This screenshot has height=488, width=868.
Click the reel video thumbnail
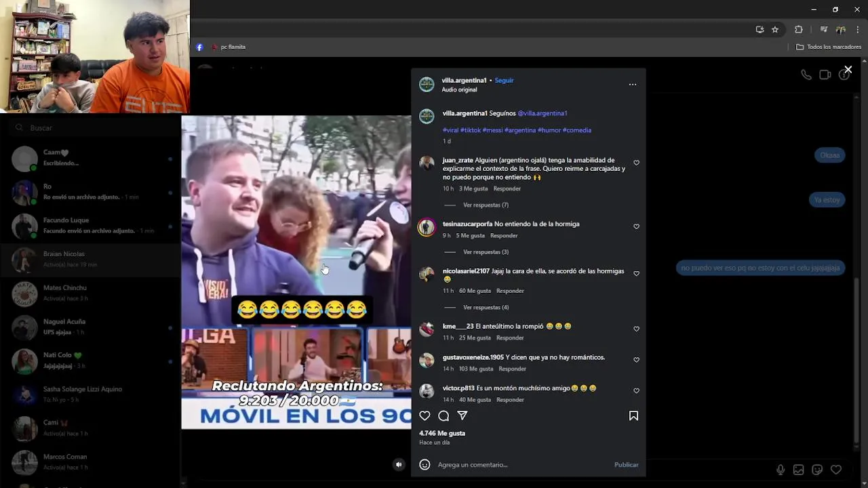pos(296,272)
